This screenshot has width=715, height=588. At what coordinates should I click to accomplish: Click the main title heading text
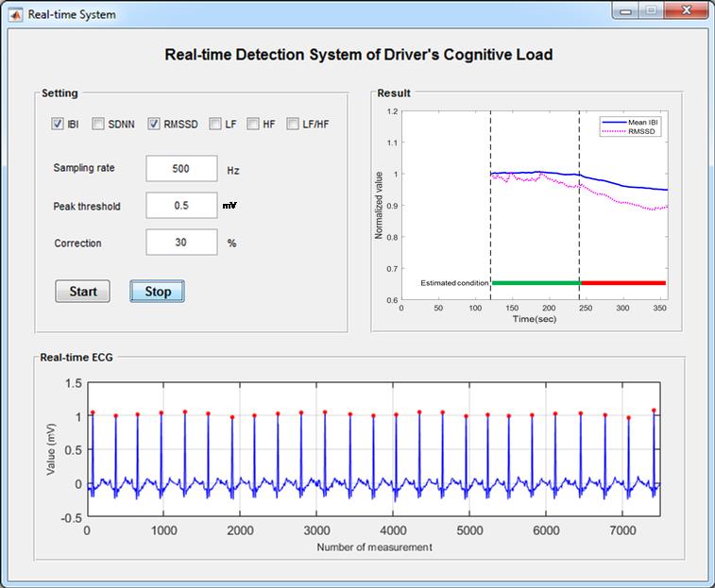click(x=358, y=55)
